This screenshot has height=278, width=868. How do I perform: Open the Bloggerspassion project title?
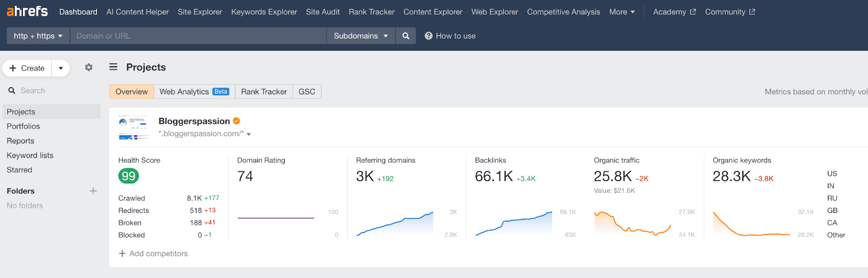194,121
